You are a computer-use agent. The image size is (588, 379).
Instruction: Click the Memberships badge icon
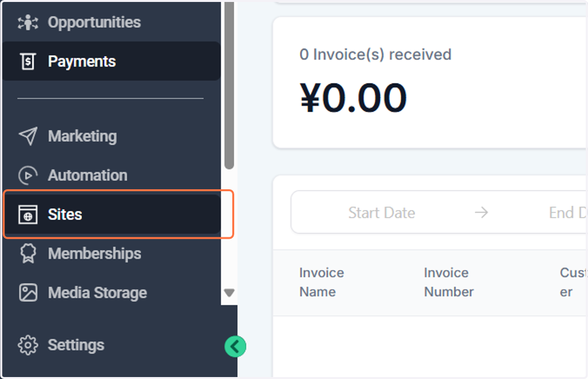[28, 253]
